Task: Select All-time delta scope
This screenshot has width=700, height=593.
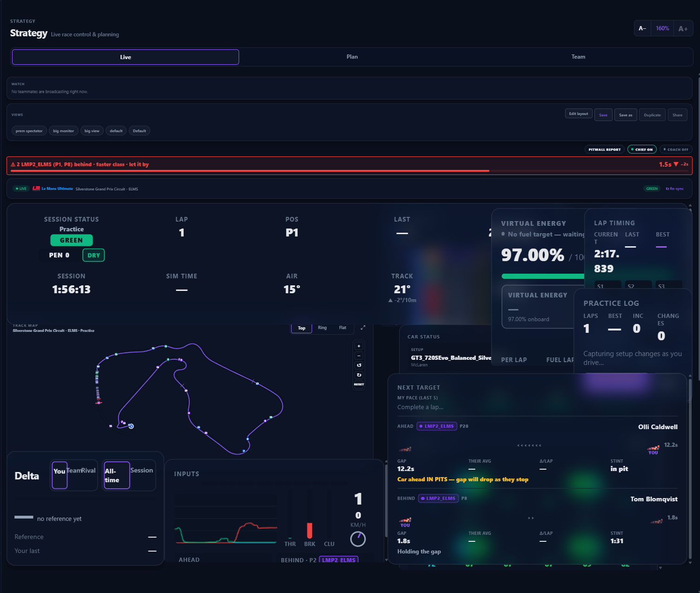Action: point(117,475)
